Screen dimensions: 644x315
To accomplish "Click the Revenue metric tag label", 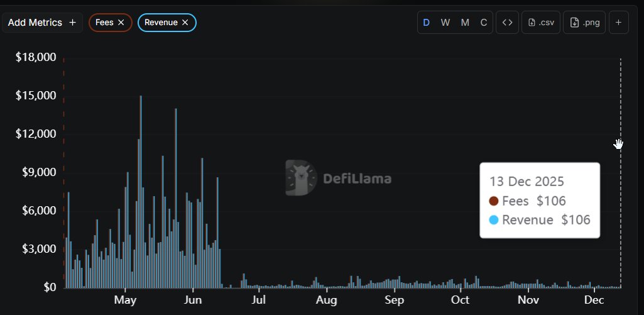I will coord(161,23).
